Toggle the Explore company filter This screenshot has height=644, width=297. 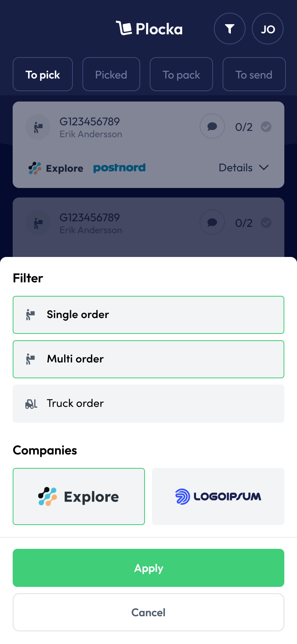79,496
